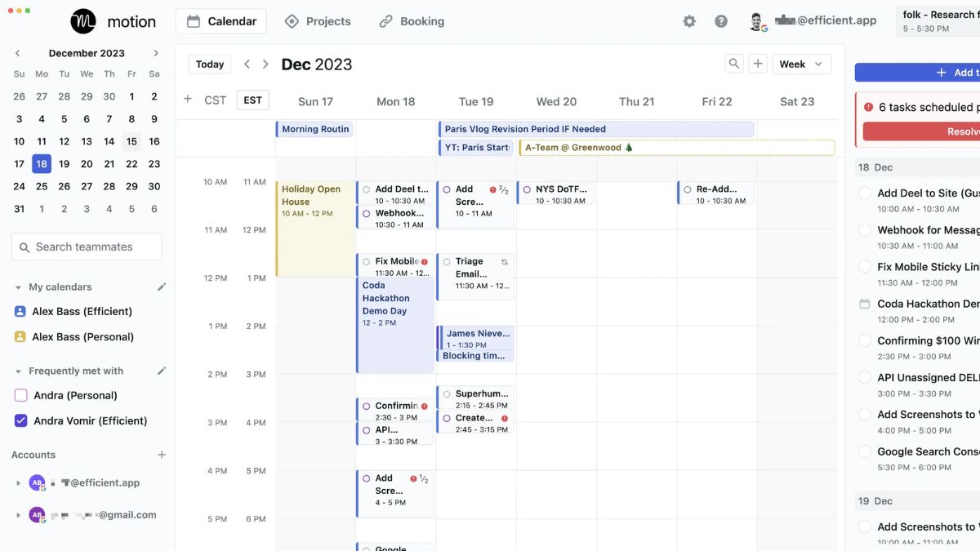Open the Booking tab
The height and width of the screenshot is (551, 980).
coord(412,21)
